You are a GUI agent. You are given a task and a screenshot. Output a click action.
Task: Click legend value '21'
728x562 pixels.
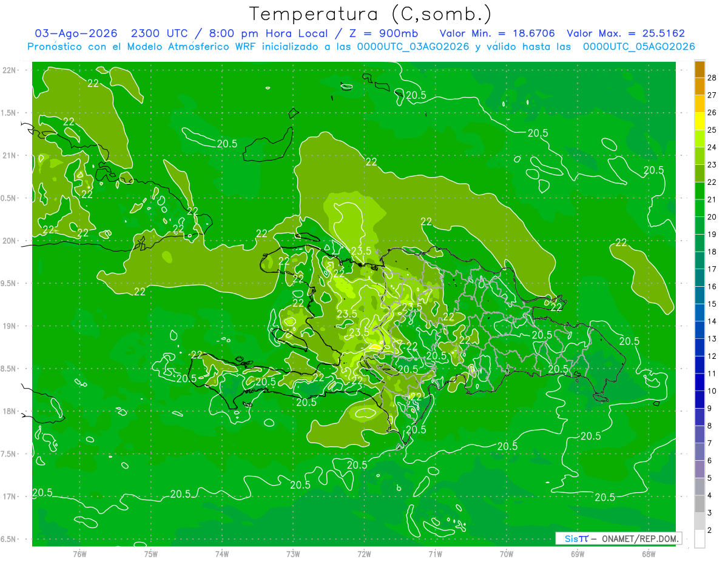click(713, 199)
